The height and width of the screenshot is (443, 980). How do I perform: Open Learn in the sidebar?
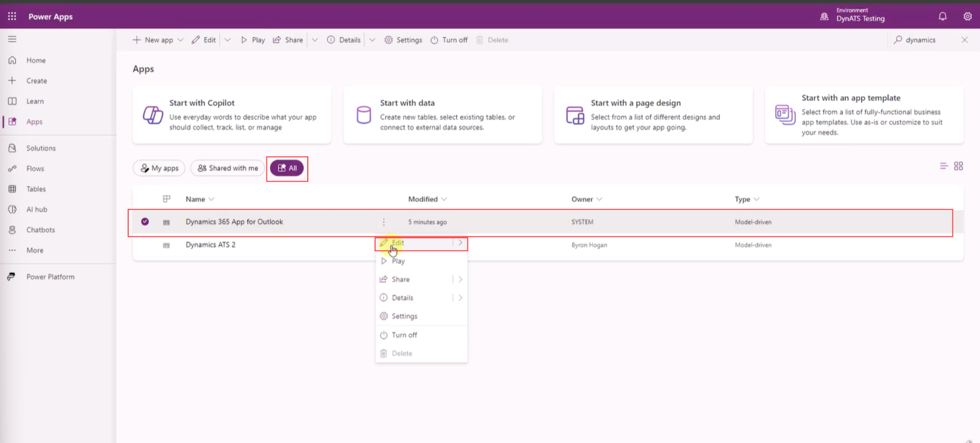click(35, 101)
